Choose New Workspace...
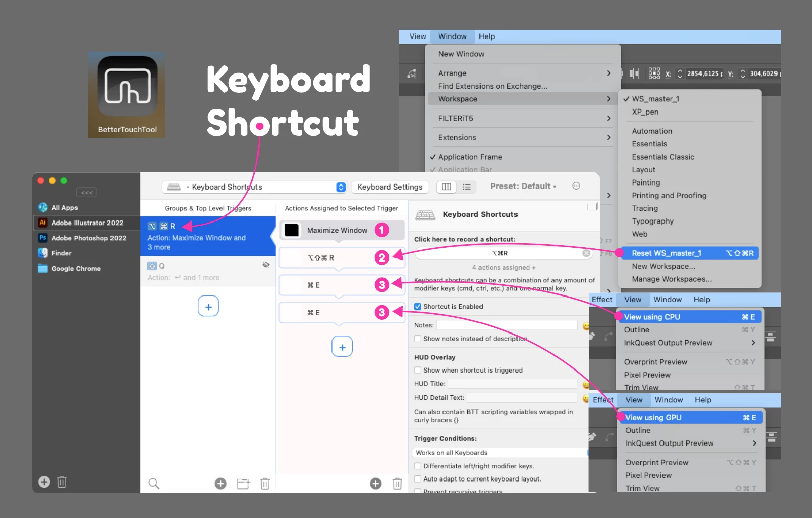 [x=690, y=266]
